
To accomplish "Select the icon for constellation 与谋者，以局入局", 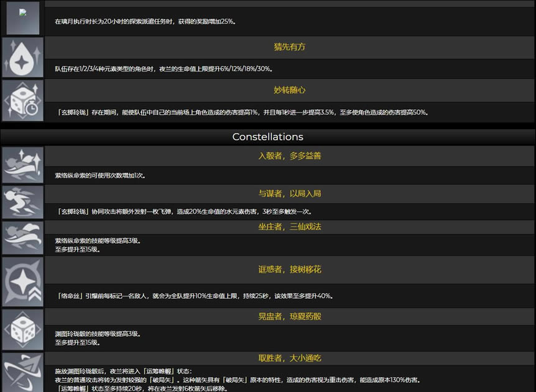I will click(x=22, y=202).
